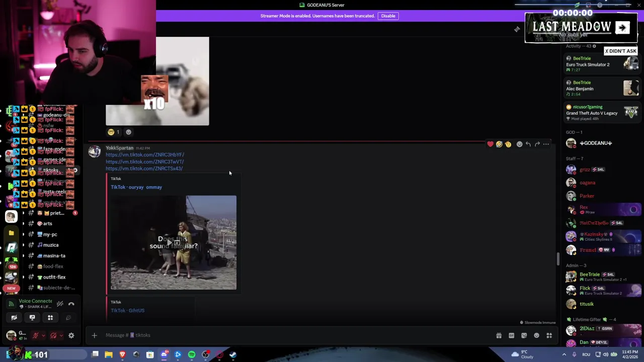The height and width of the screenshot is (362, 644).
Task: Disable Streamer Mode via Disable button
Action: pos(388,16)
